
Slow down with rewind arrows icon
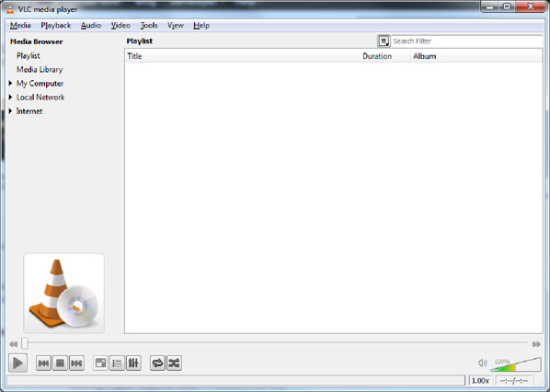click(13, 344)
